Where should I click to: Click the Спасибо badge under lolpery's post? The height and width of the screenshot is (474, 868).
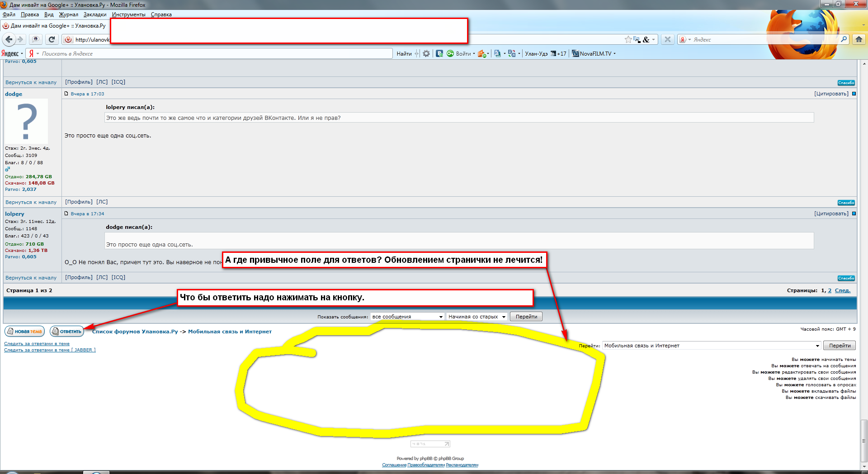click(x=846, y=278)
